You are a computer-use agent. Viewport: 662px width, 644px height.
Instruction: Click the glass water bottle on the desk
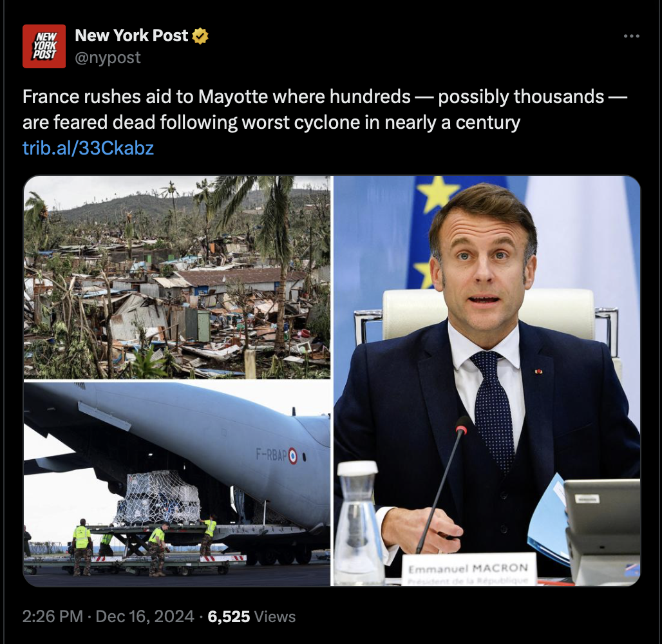coord(358,522)
